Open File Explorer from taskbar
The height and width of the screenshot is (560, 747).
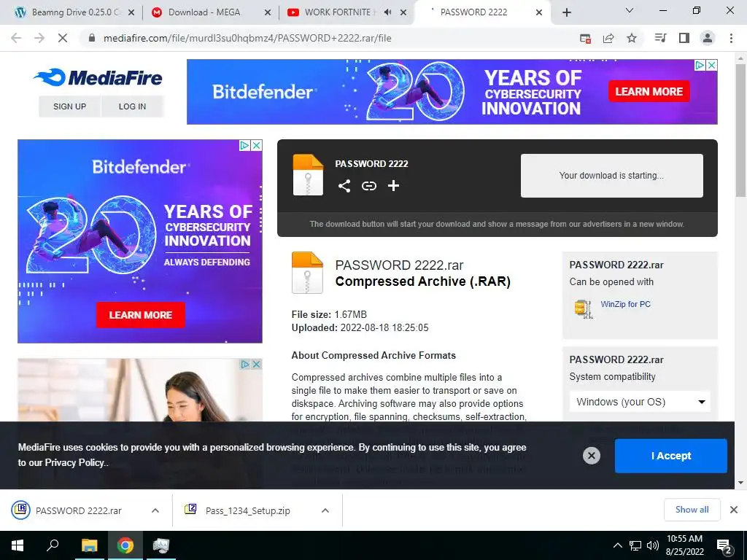pos(89,545)
